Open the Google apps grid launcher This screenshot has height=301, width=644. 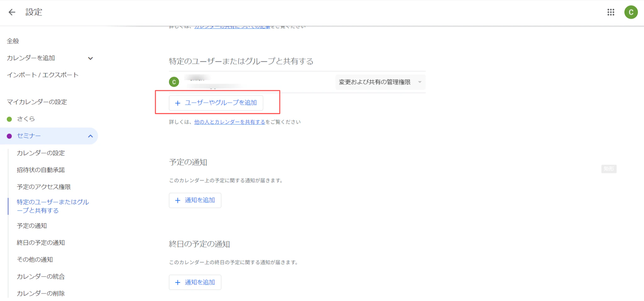point(611,12)
